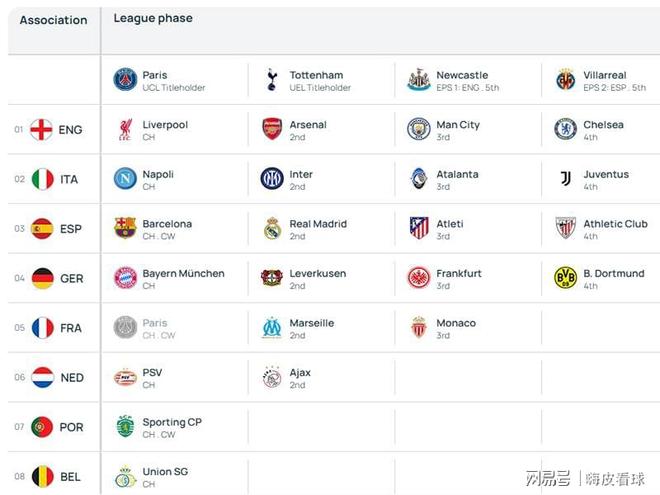
Task: Select the Sporting CP crest
Action: pyautogui.click(x=125, y=426)
